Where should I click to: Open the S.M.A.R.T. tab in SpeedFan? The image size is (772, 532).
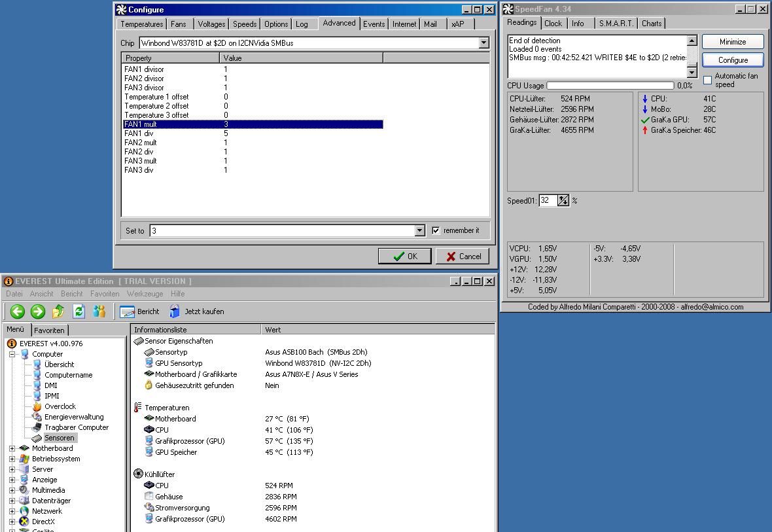click(616, 23)
